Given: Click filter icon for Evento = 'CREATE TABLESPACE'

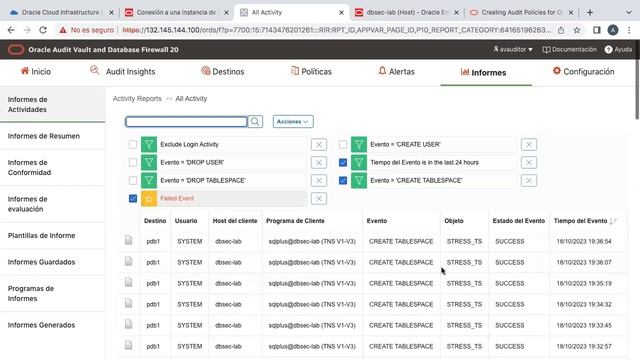Looking at the screenshot, I should (359, 180).
